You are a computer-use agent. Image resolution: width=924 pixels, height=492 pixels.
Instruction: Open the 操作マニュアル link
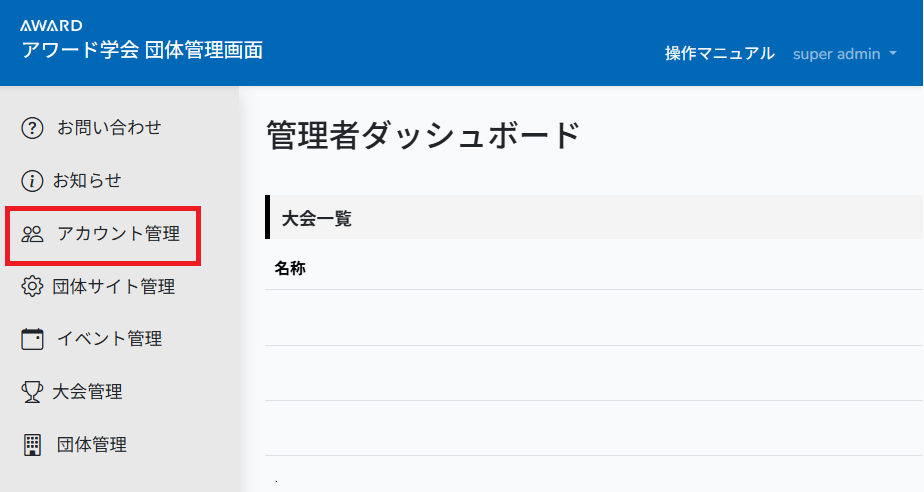[x=719, y=54]
